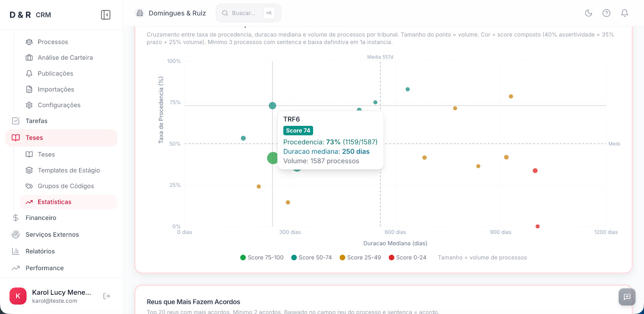Image resolution: width=644 pixels, height=314 pixels.
Task: Expand the Financeiro section
Action: [x=41, y=218]
